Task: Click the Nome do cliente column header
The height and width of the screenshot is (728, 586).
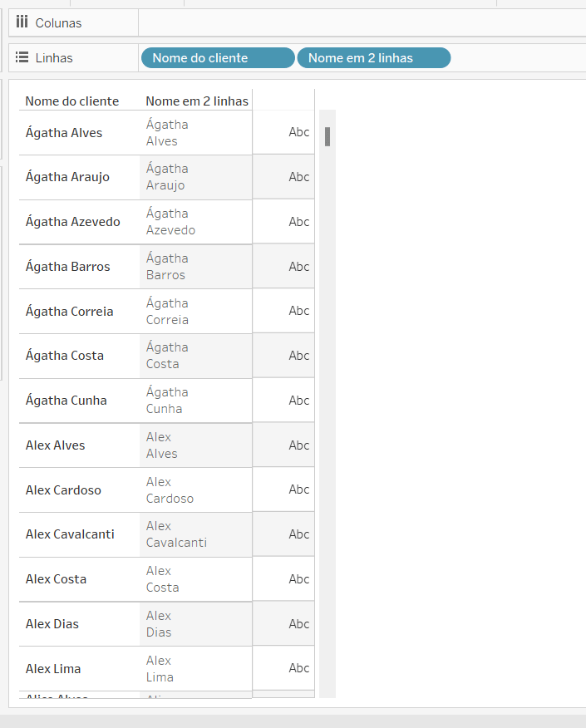Action: point(72,101)
